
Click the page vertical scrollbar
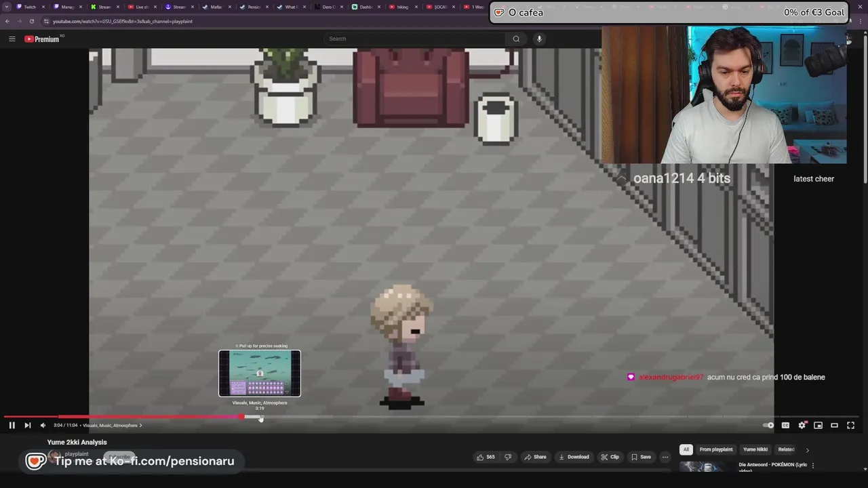tap(865, 108)
